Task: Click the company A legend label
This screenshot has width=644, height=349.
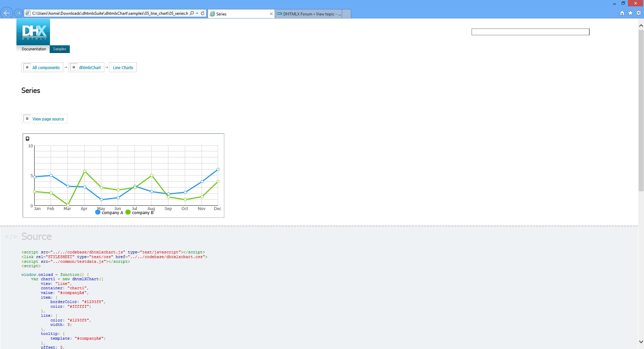Action: [x=112, y=213]
